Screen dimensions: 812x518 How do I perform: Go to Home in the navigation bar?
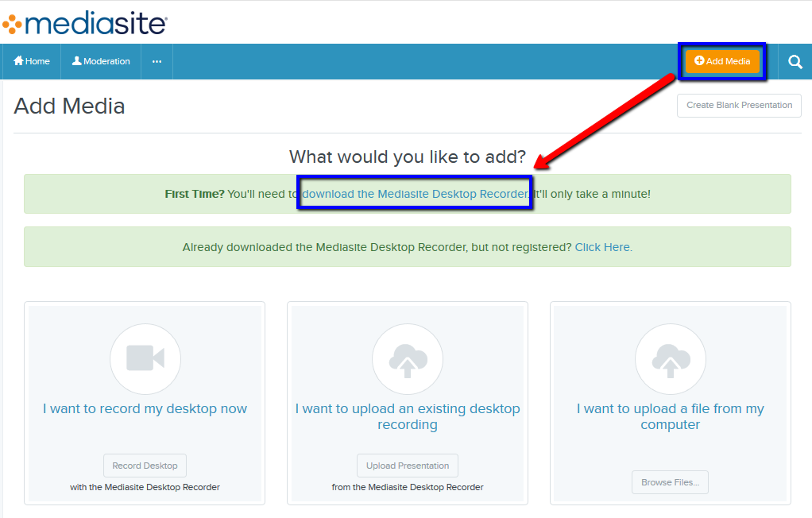tap(32, 61)
